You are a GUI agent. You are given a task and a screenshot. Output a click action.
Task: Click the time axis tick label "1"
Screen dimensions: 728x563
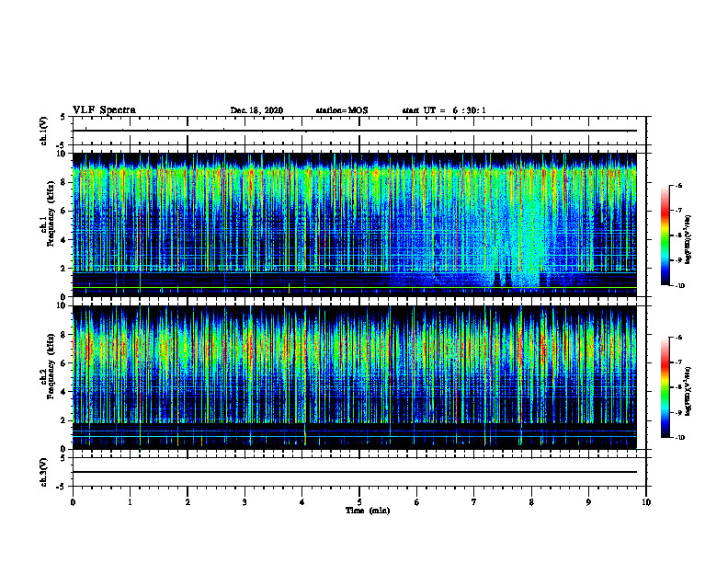(130, 502)
